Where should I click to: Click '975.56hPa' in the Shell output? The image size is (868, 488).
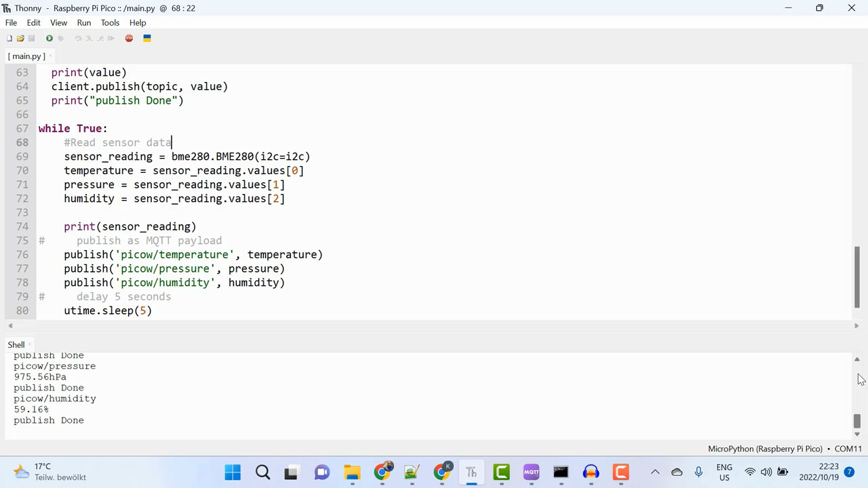tap(40, 377)
